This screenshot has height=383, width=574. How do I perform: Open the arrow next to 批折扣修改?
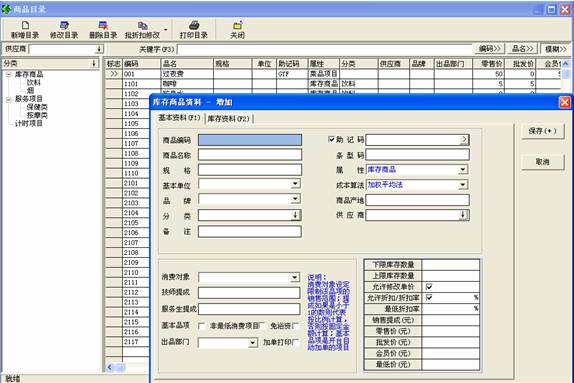(166, 30)
